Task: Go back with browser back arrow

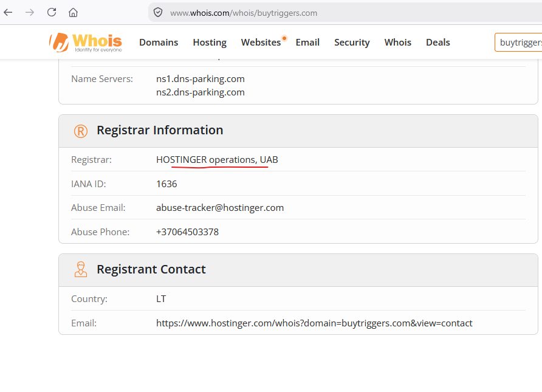Action: tap(8, 13)
